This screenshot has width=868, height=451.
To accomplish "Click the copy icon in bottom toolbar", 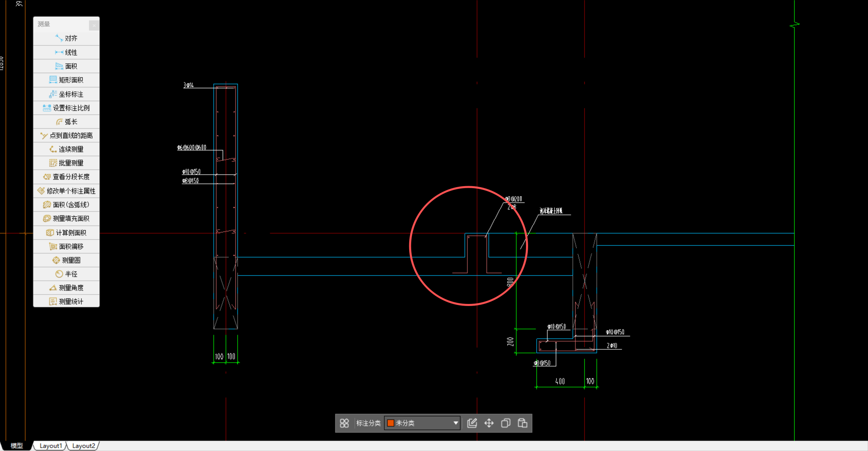I will coord(506,423).
